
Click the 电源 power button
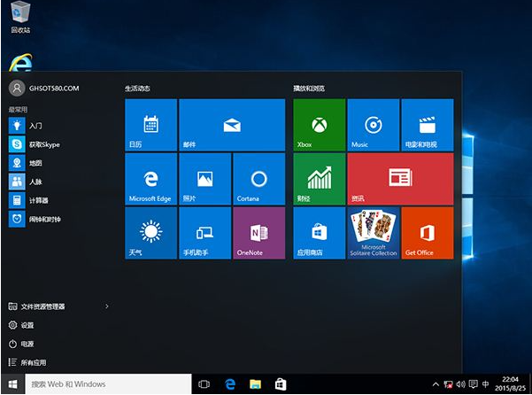pos(27,344)
